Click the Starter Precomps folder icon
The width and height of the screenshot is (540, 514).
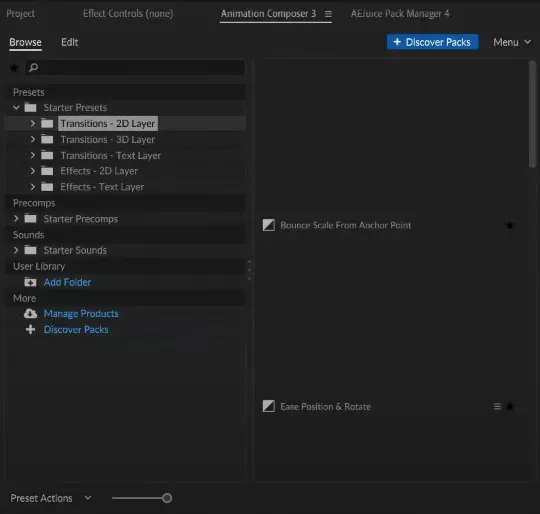click(x=30, y=219)
